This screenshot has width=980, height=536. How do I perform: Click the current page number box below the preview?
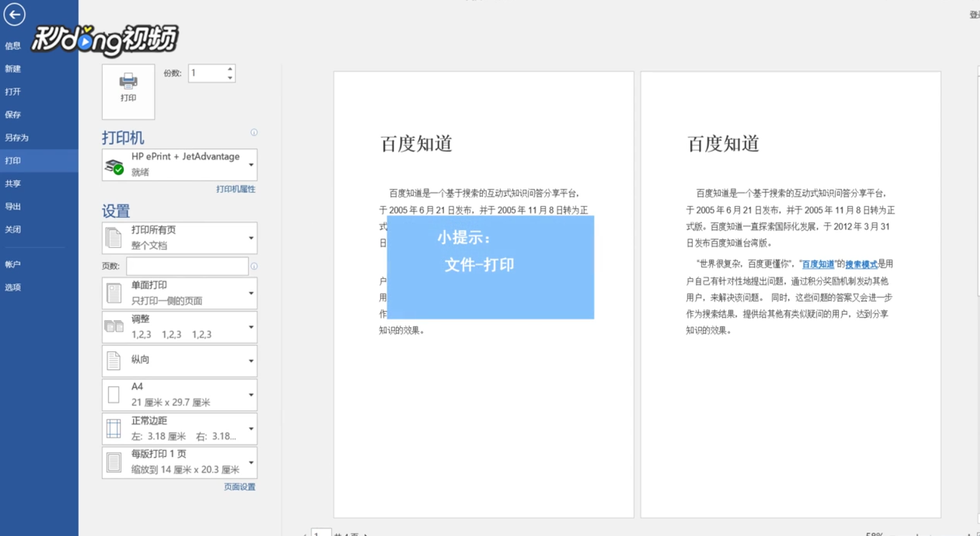point(321,533)
